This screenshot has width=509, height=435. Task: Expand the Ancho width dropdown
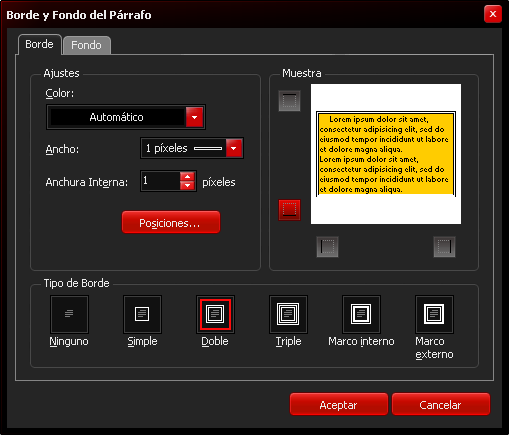[234, 148]
